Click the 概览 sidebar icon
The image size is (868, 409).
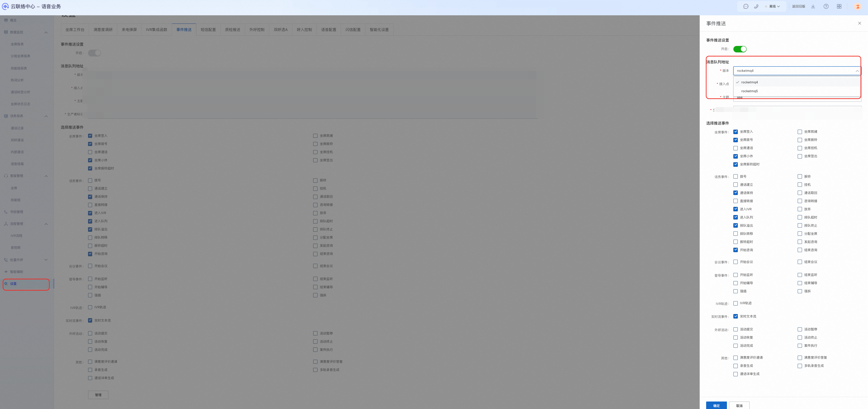tap(6, 20)
